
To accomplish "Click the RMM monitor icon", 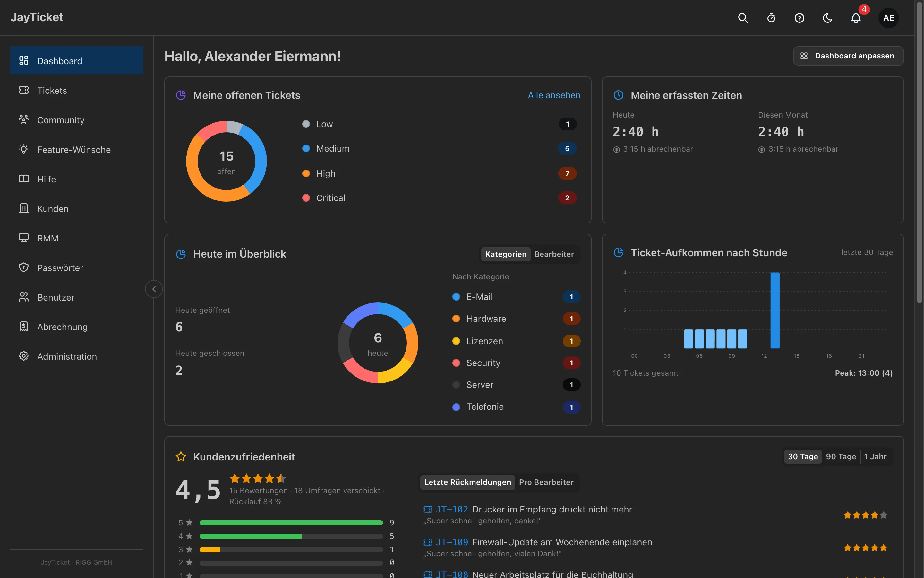I will [x=24, y=238].
